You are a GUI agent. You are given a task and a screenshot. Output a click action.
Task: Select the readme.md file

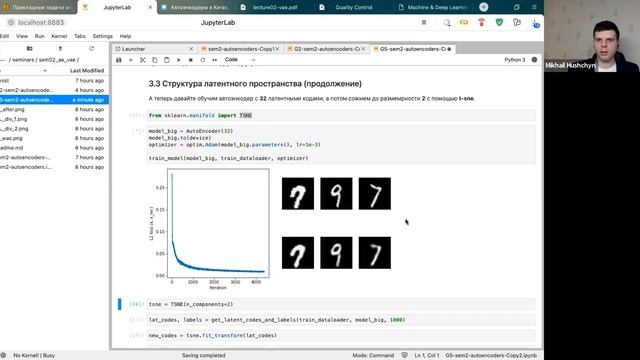tap(54, 148)
